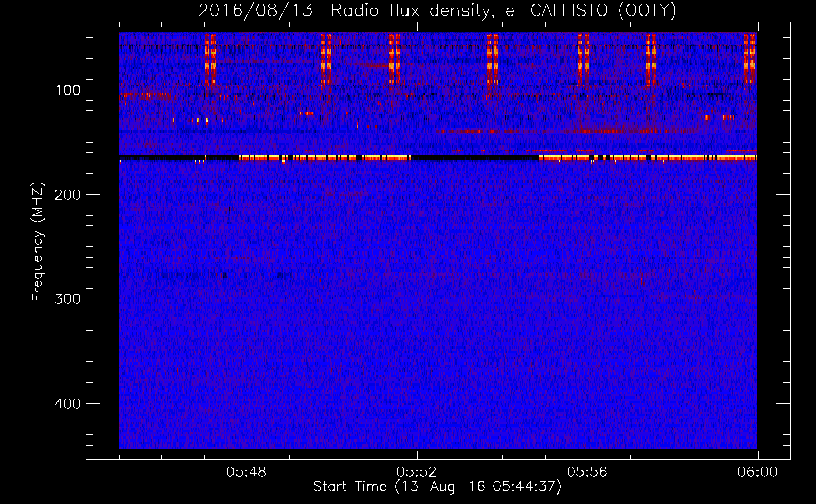Click the "Frequency (MHZ)" y-axis label

(38, 241)
